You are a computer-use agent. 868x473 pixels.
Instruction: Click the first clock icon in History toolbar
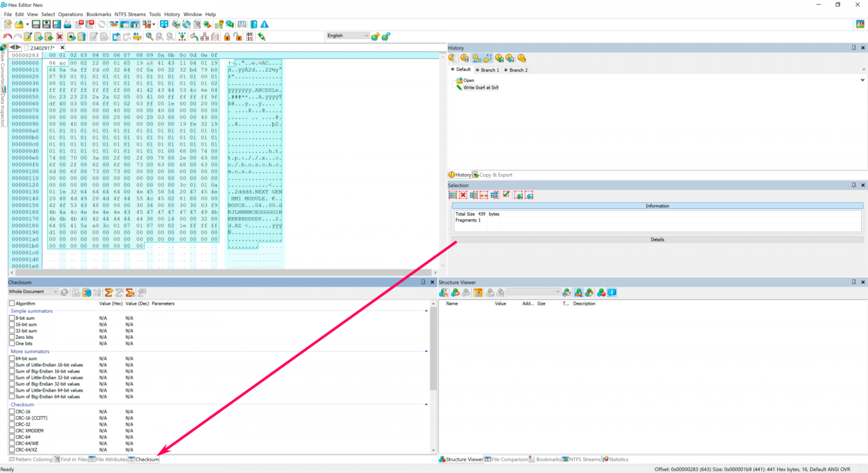point(453,58)
